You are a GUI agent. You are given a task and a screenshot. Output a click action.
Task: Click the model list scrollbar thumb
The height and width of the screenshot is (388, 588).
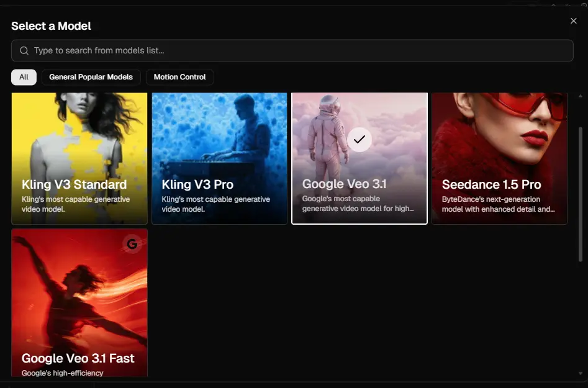tap(581, 194)
